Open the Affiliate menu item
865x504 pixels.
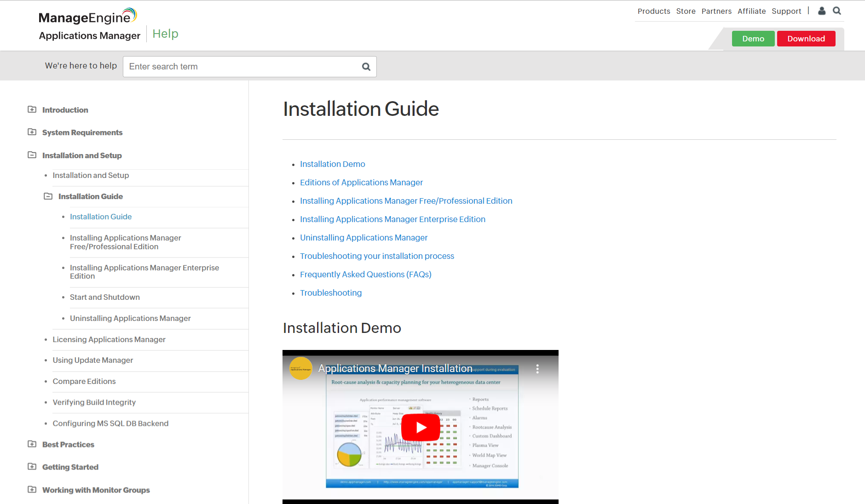pos(751,11)
